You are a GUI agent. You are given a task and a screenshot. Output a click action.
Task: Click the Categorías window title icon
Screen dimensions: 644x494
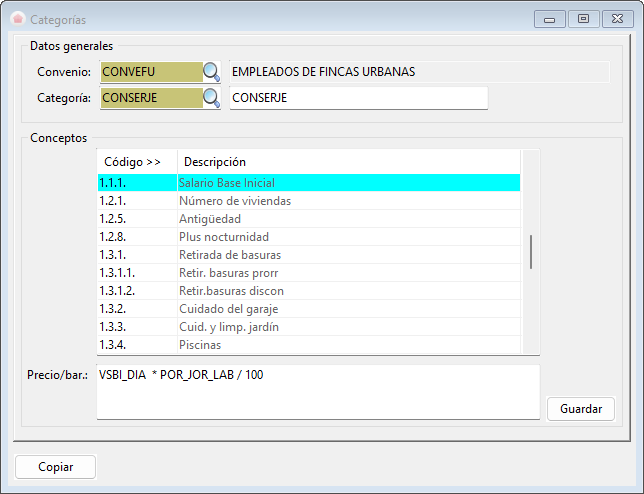point(17,19)
